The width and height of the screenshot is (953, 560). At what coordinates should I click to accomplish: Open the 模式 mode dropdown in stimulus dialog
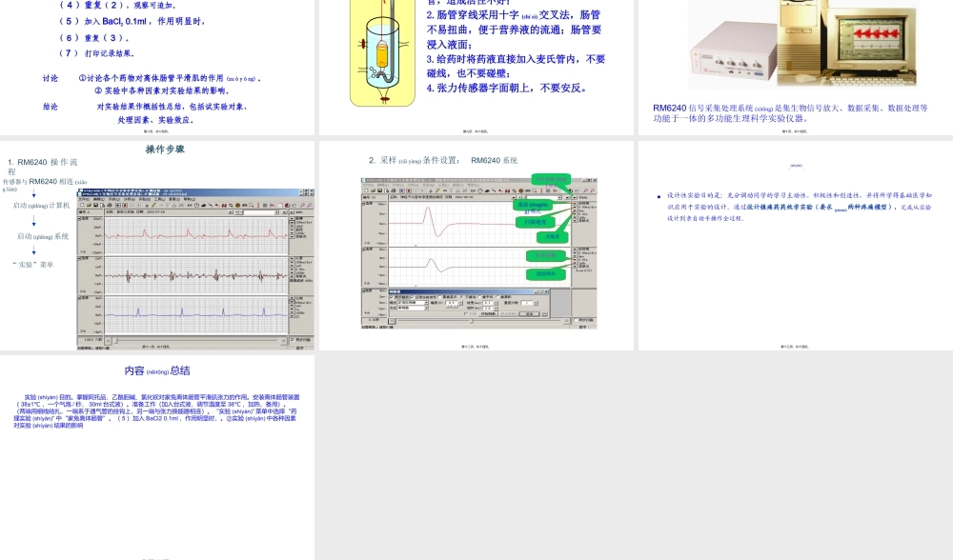coord(427,302)
